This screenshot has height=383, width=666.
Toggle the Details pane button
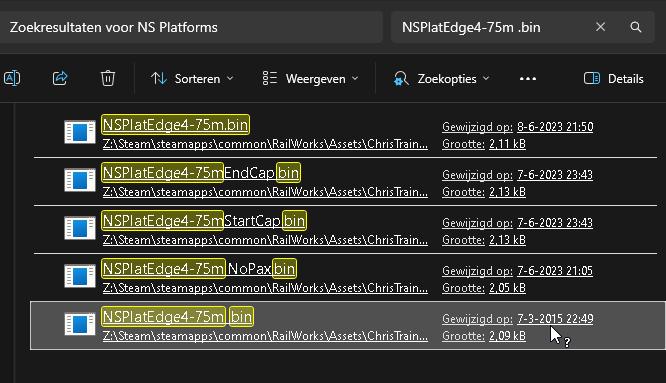click(x=613, y=79)
